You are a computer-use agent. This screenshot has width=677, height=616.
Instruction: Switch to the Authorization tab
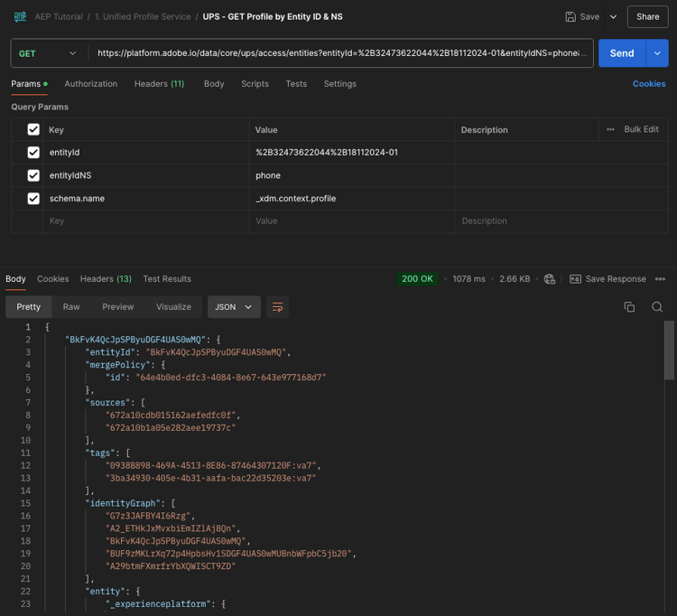[x=90, y=84]
